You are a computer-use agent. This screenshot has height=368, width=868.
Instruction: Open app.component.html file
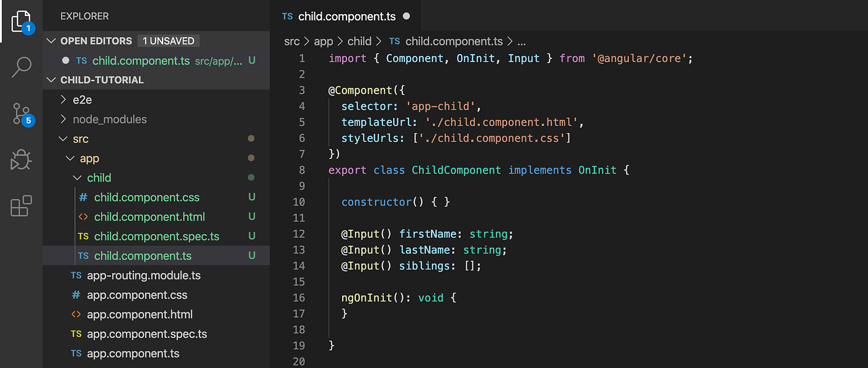pyautogui.click(x=156, y=315)
